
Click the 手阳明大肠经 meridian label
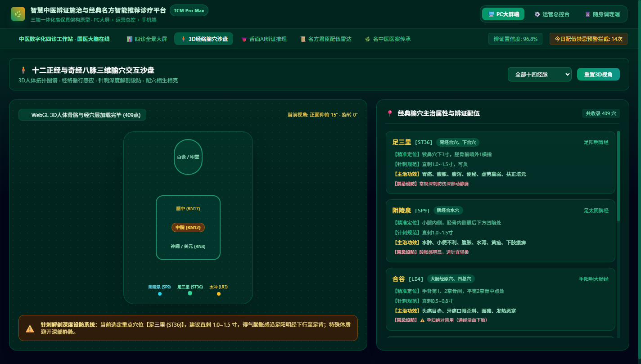[594, 279]
